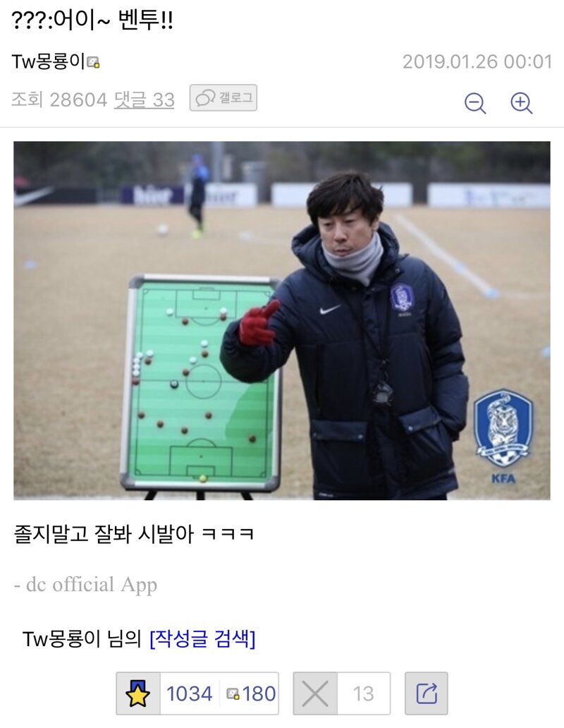The image size is (564, 728).
Task: Open the 댓글 33 comments link
Action: (x=145, y=100)
